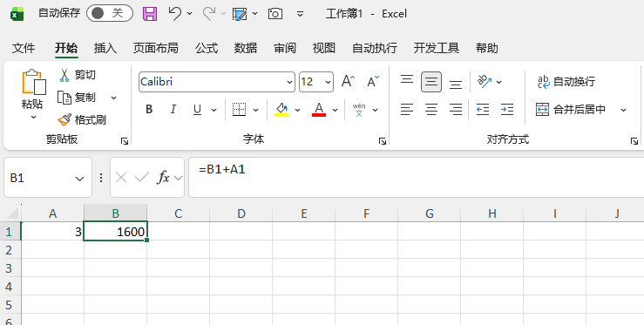Switch to the 公式 (Formulas) tab
This screenshot has height=325, width=644.
coord(207,48)
